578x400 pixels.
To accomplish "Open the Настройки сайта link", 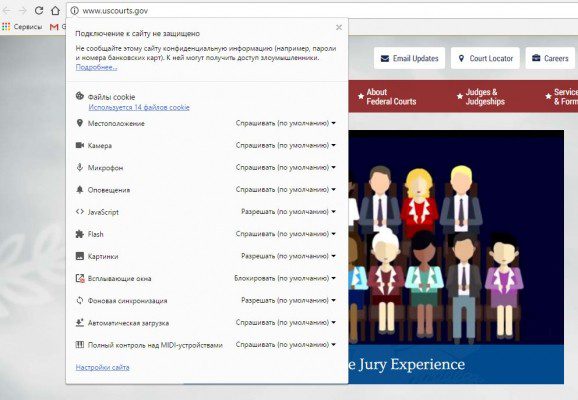I will point(102,367).
